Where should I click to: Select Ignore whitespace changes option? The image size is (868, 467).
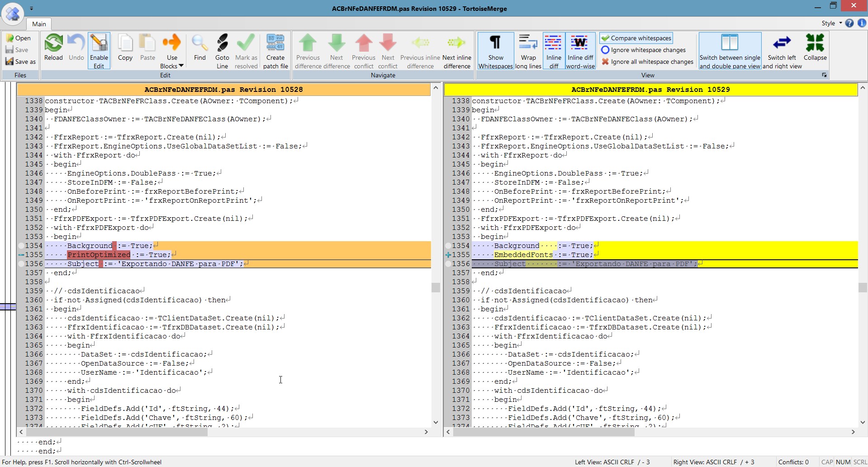643,50
